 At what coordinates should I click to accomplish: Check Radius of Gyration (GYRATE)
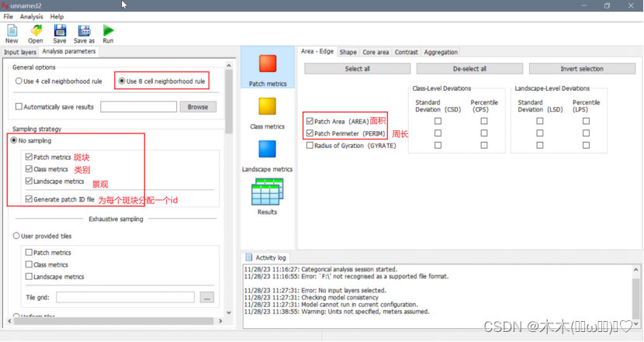point(310,145)
